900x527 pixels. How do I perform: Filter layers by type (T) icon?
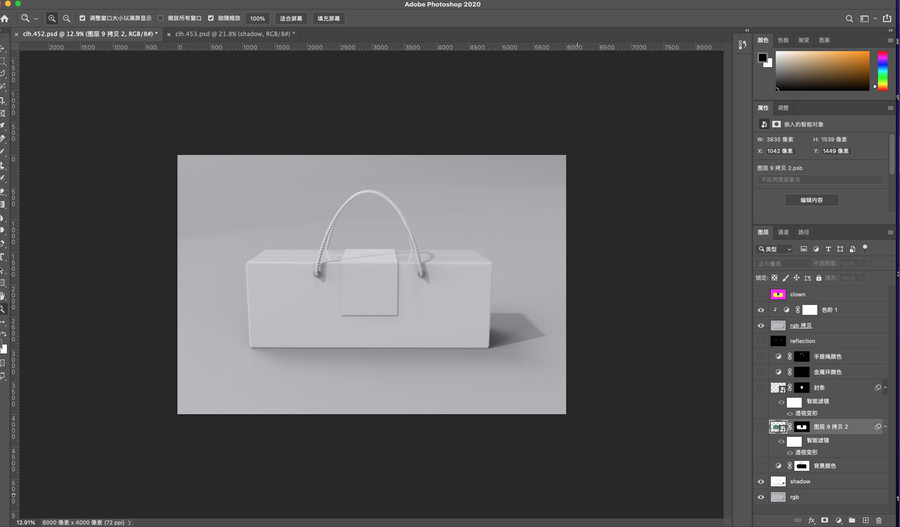click(828, 249)
